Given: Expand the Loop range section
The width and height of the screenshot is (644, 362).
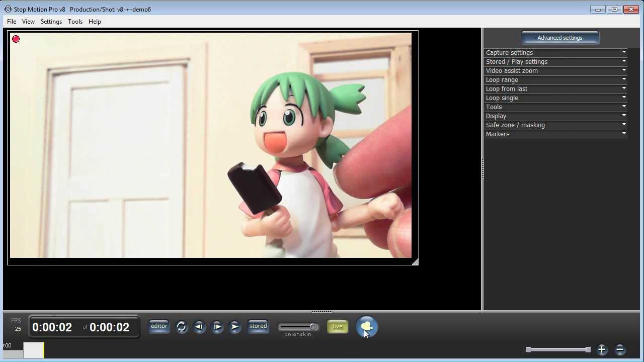Looking at the screenshot, I should click(x=556, y=79).
